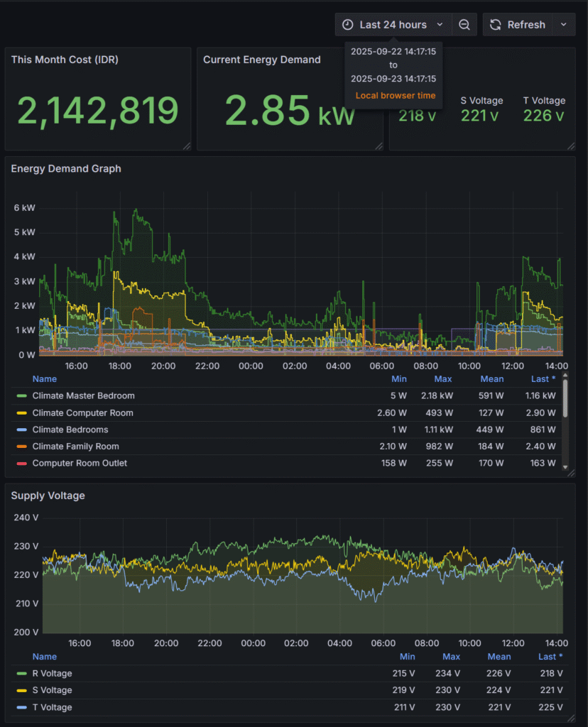Click resize handle of This Month Cost panel
The width and height of the screenshot is (588, 727).
(x=187, y=146)
